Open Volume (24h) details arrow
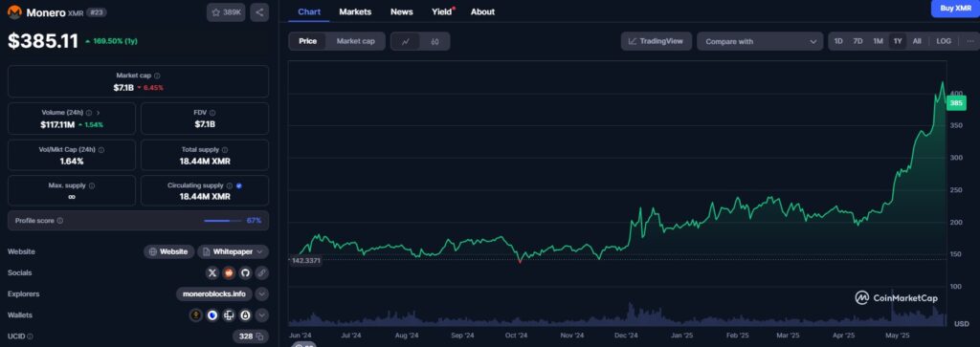 [99, 113]
